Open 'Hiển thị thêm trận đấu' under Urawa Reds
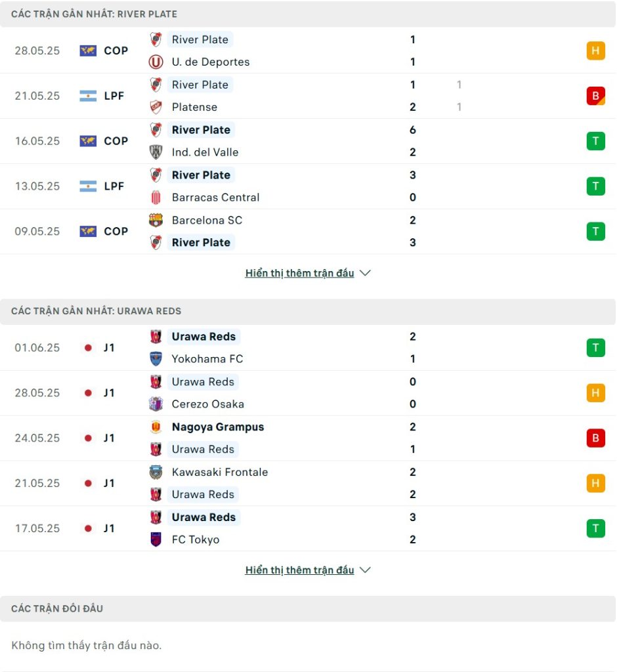The width and height of the screenshot is (617, 672). point(299,570)
